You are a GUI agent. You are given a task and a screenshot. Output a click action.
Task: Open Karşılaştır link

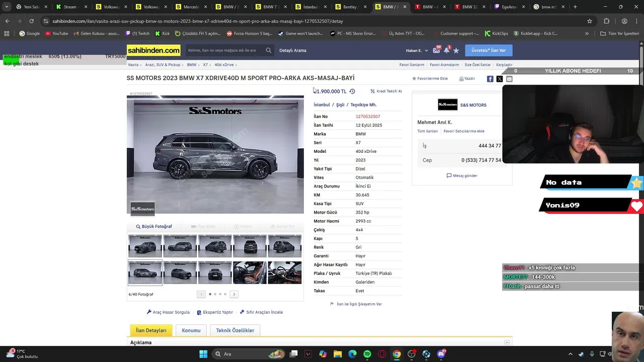[x=504, y=65]
